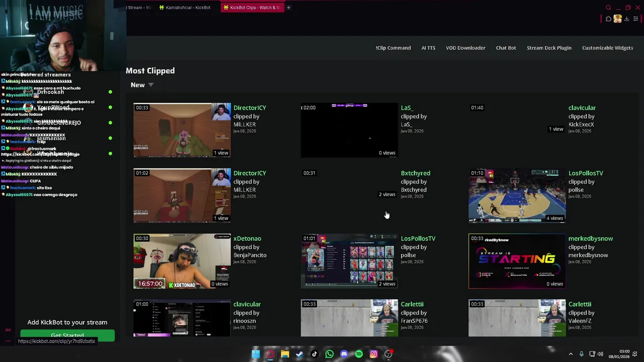This screenshot has width=644, height=362.
Task: Open Discord from the taskbar
Action: pos(344,354)
